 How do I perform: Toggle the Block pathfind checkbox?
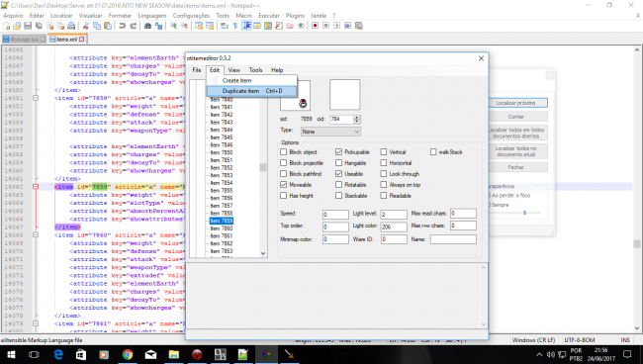click(x=283, y=174)
